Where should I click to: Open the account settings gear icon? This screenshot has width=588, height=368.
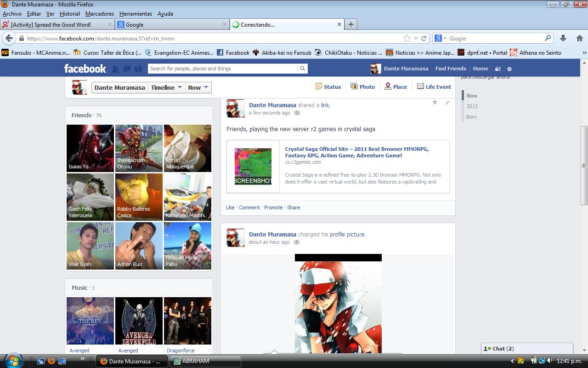point(509,69)
